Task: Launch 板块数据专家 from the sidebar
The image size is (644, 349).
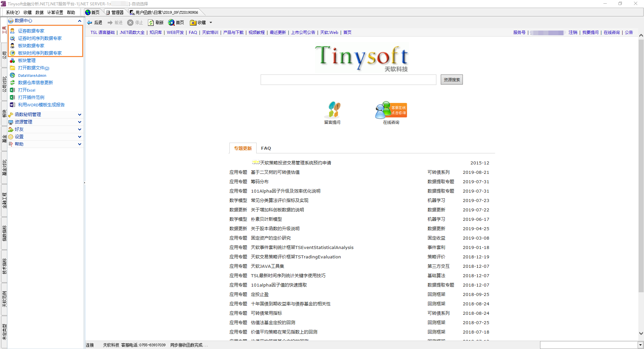Action: [x=31, y=46]
